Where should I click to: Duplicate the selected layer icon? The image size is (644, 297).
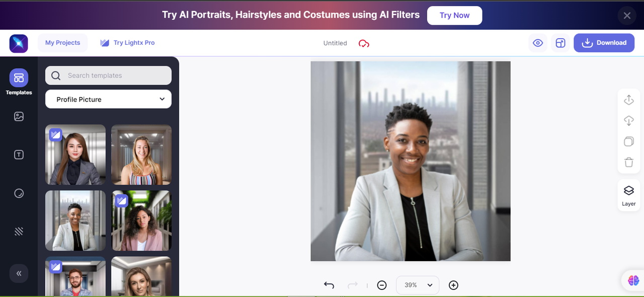pos(629,141)
